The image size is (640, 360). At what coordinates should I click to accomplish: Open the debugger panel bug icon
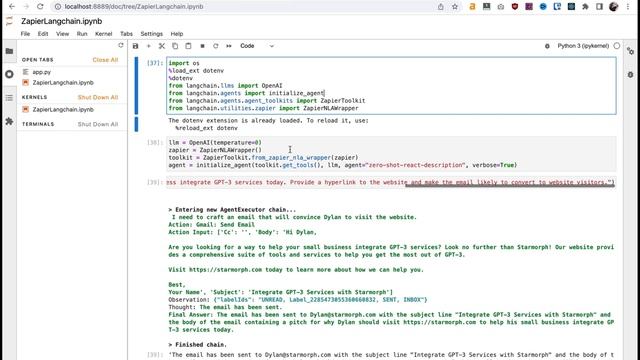[631, 75]
